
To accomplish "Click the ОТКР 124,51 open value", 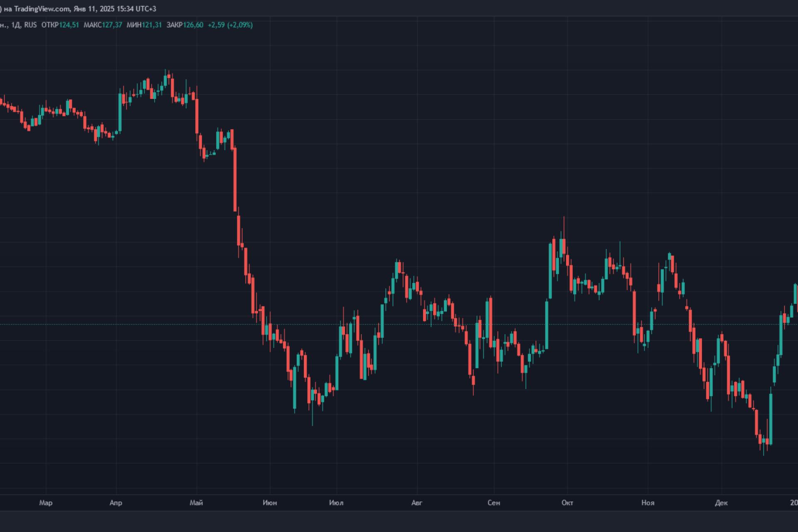I will click(x=60, y=25).
